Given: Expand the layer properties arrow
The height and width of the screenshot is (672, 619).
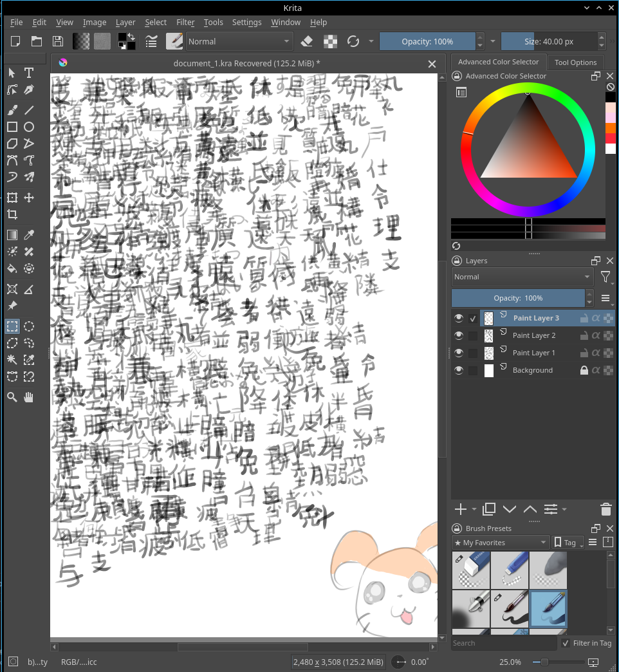Looking at the screenshot, I should [564, 509].
